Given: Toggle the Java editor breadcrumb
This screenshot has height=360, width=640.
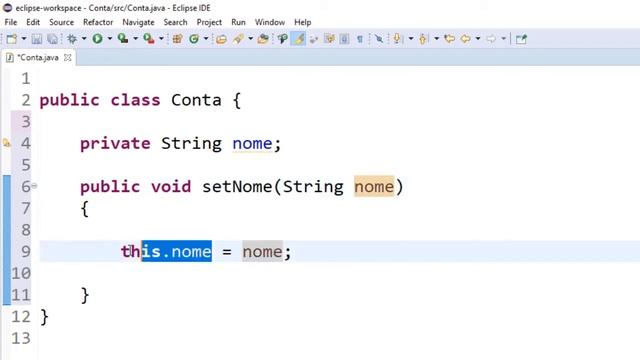Looking at the screenshot, I should point(282,39).
